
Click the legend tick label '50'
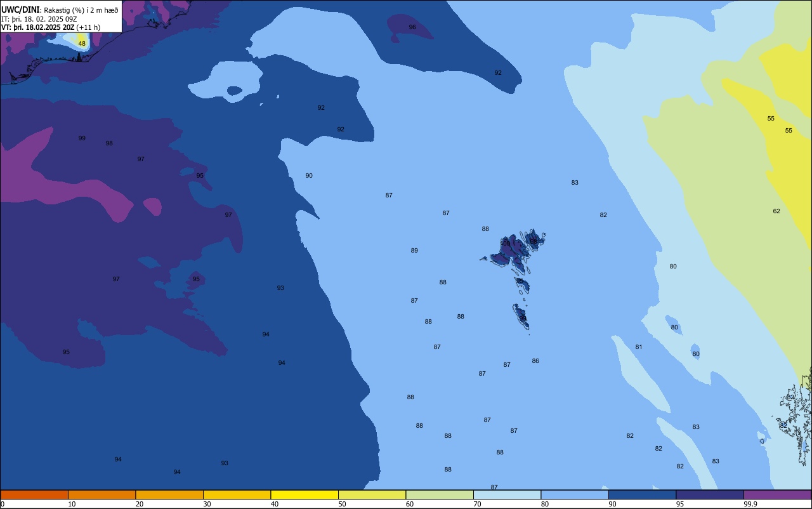point(342,504)
